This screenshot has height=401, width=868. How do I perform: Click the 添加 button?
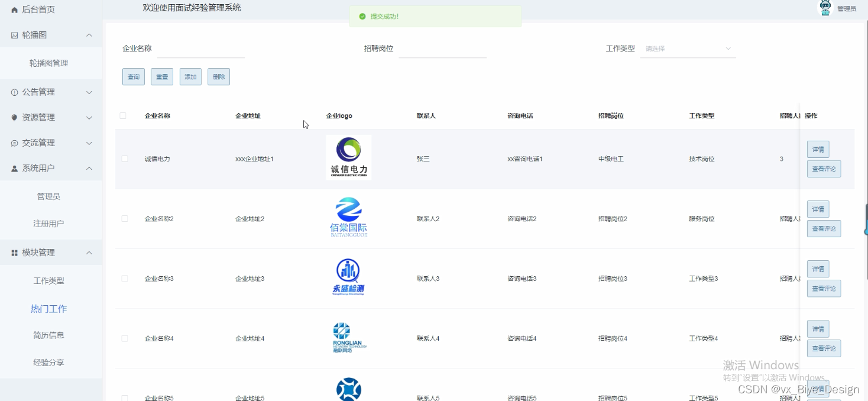[x=190, y=77]
